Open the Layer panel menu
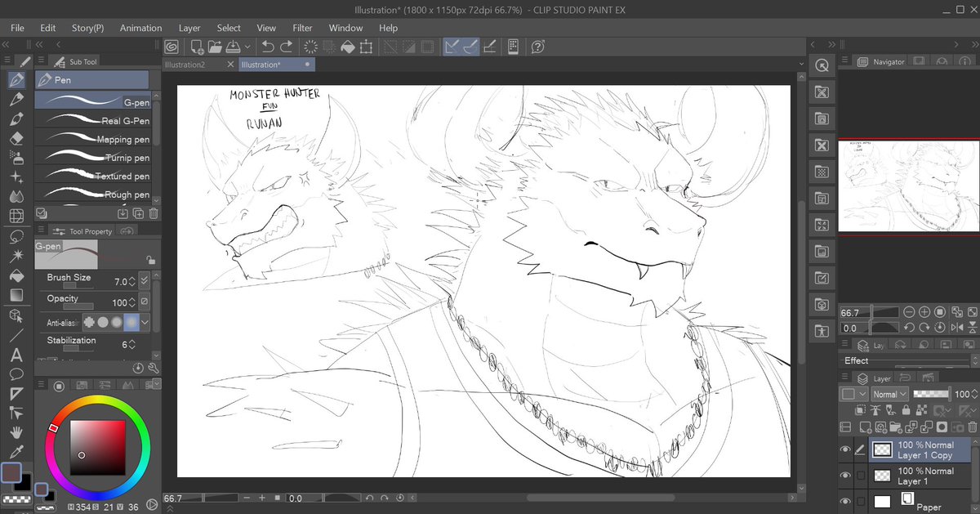This screenshot has width=980, height=514. coord(844,378)
